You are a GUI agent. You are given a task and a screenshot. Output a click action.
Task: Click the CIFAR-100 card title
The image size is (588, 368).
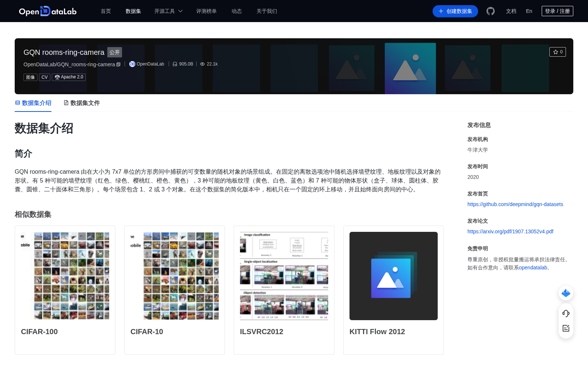click(39, 332)
